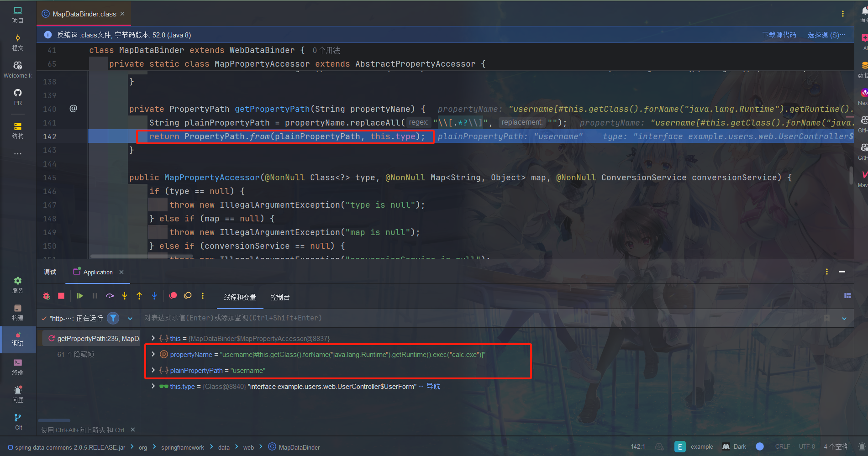This screenshot has width=868, height=456.
Task: Expand the propertyName variable node
Action: click(153, 354)
